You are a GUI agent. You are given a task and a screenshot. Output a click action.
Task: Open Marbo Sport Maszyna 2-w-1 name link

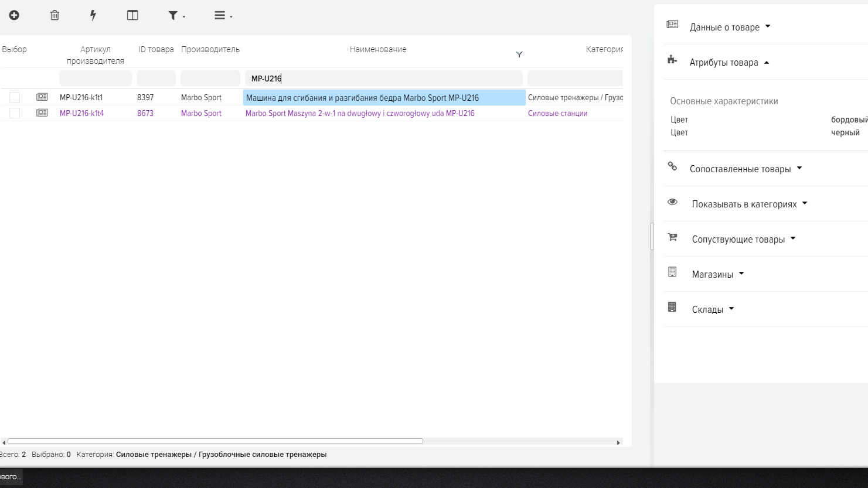click(x=360, y=113)
